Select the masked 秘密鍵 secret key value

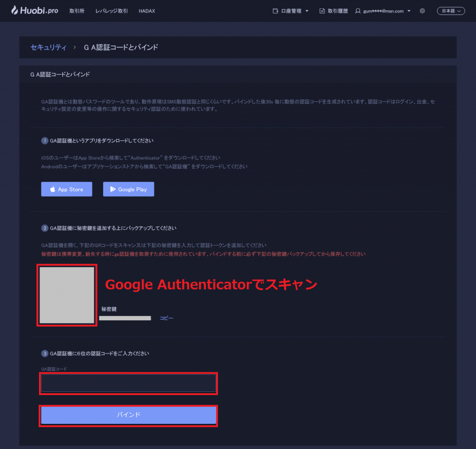(125, 318)
